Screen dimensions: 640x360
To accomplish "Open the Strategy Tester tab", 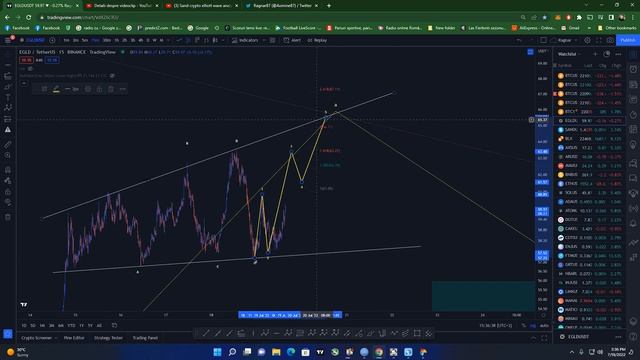I will pyautogui.click(x=108, y=338).
